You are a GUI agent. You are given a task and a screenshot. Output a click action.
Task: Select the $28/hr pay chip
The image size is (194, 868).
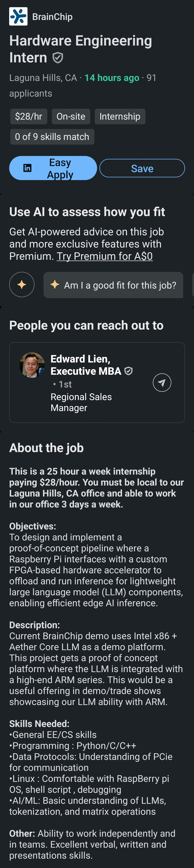(29, 117)
